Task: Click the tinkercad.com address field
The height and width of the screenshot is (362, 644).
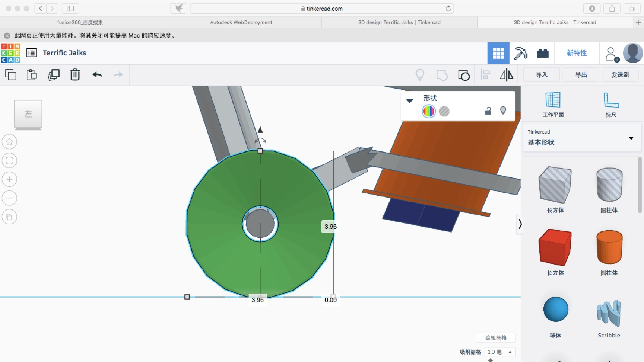Action: [322, 8]
